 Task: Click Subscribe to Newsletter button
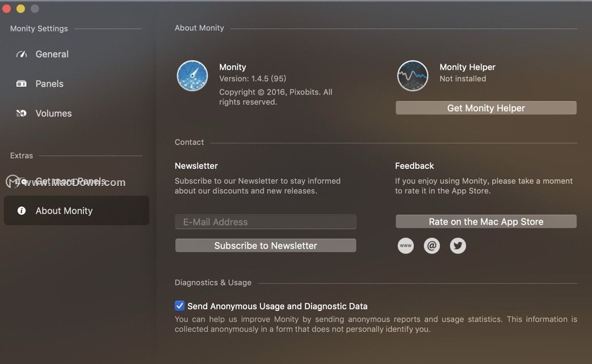point(266,246)
